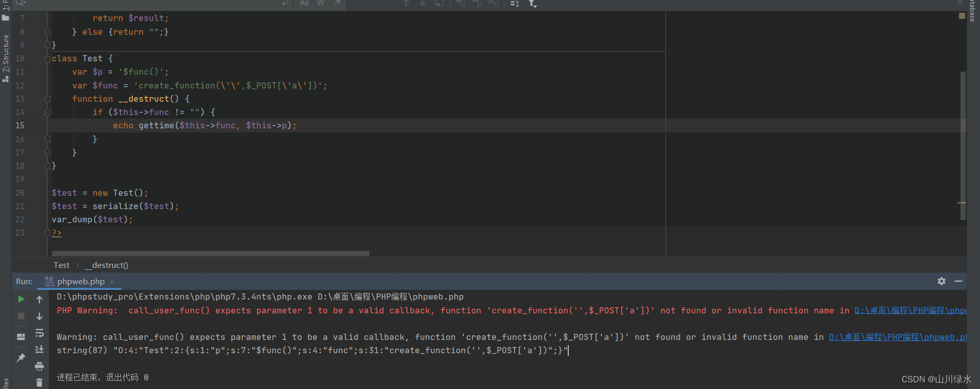Click 'class Test {' on line 10
Screen dimensions: 980x389
(x=82, y=58)
